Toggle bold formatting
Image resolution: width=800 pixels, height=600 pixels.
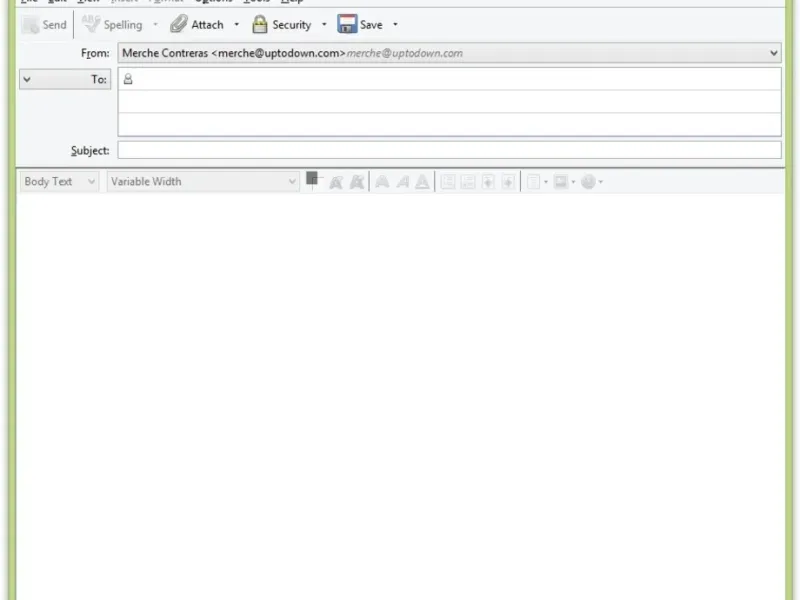point(382,182)
